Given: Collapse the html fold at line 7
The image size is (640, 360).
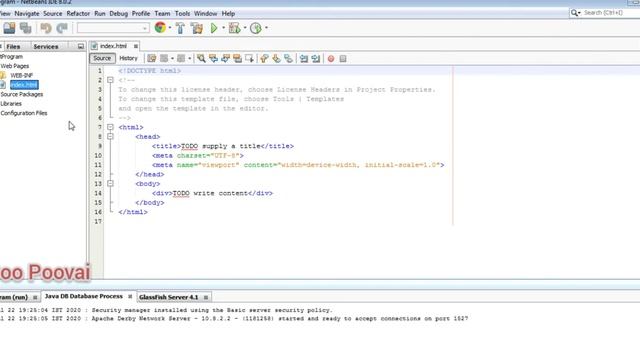Looking at the screenshot, I should coord(110,127).
